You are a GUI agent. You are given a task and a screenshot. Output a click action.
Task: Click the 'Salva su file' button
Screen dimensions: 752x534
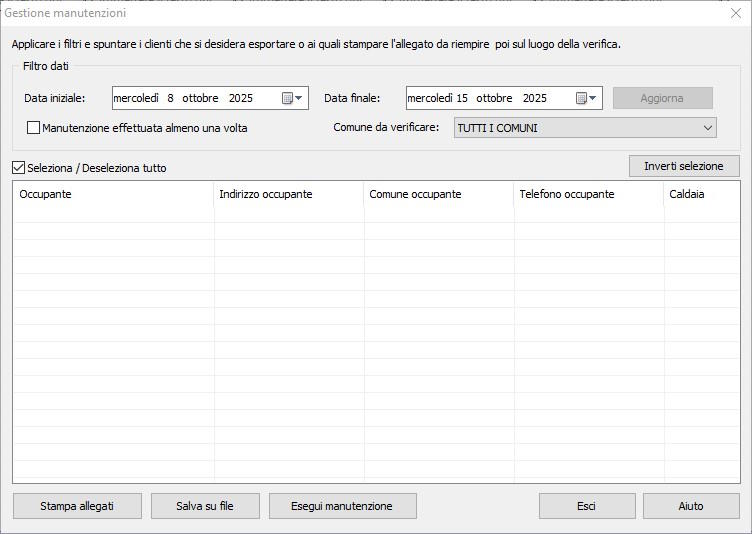click(205, 506)
